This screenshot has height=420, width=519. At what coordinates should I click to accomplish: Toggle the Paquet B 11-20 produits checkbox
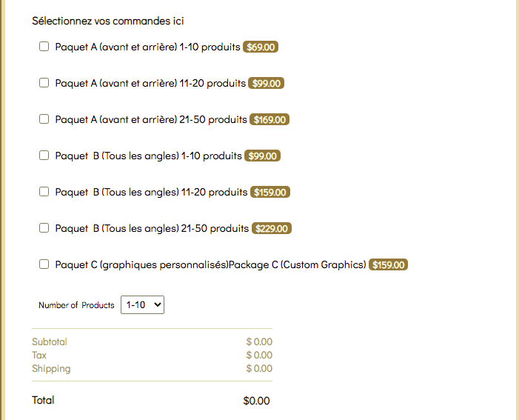[x=44, y=192]
